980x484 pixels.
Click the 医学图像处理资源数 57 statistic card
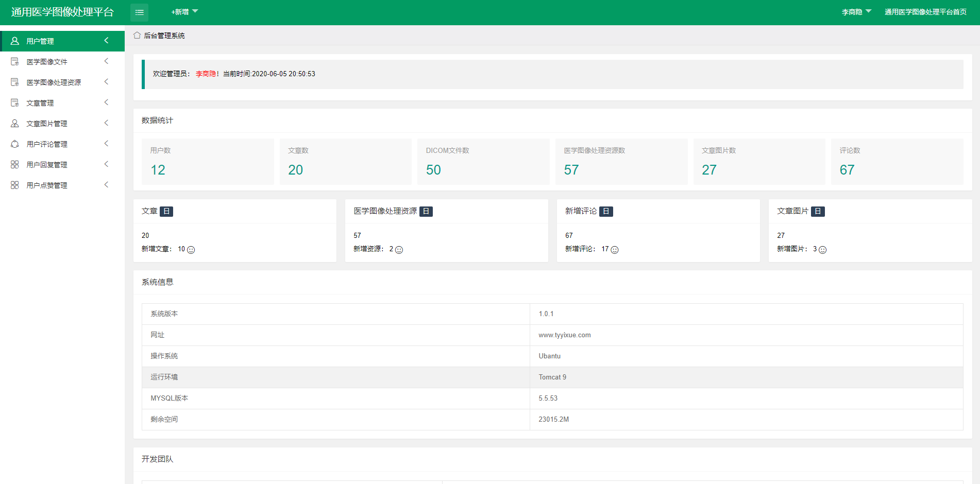click(621, 162)
